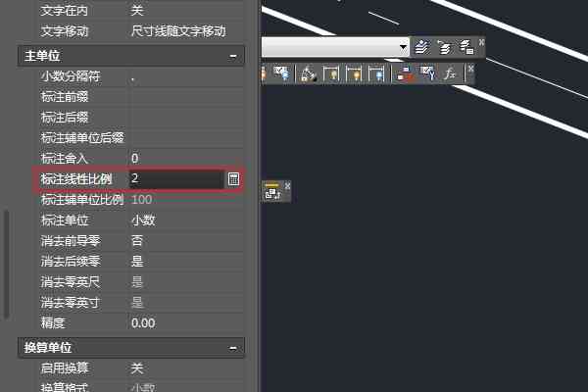Click the Layer Previous icon
Image resolution: width=588 pixels, height=392 pixels.
click(445, 47)
